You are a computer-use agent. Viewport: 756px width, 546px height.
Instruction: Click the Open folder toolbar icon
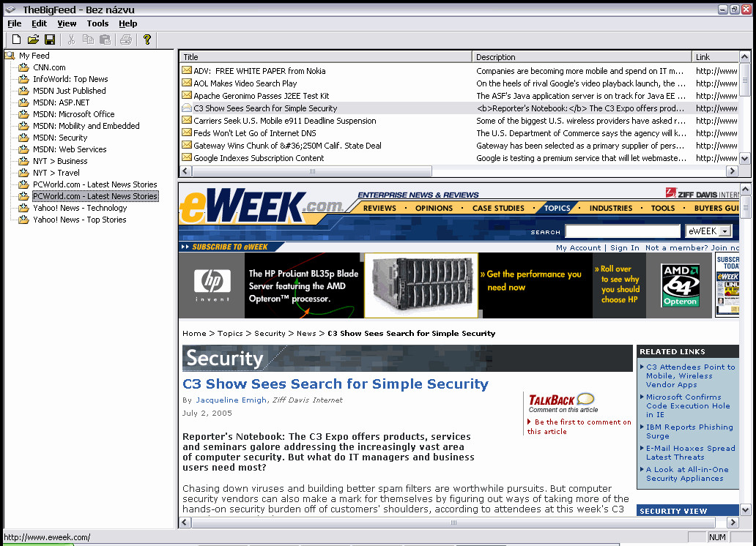(x=33, y=40)
